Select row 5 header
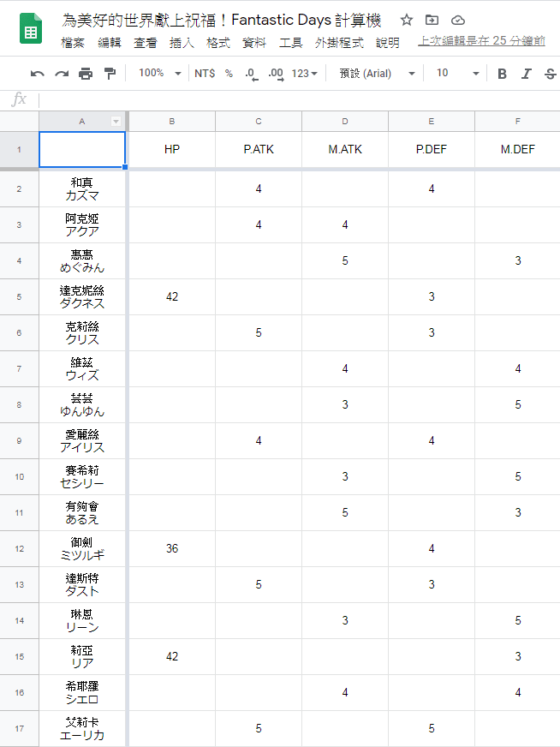 [x=19, y=296]
